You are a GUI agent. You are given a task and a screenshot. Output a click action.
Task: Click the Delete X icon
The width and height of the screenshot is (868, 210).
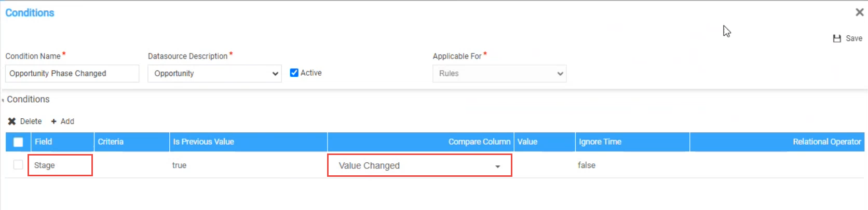click(x=12, y=121)
